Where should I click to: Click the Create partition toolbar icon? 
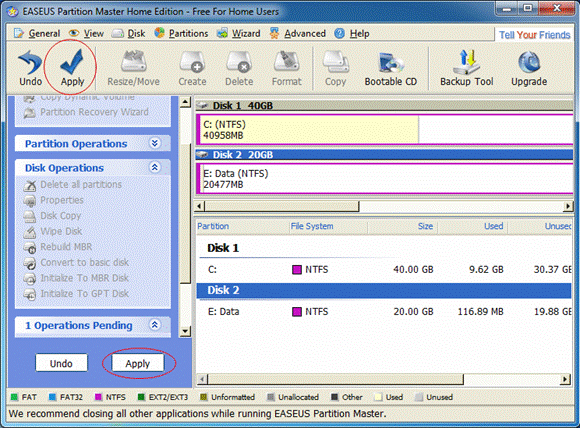(x=192, y=68)
